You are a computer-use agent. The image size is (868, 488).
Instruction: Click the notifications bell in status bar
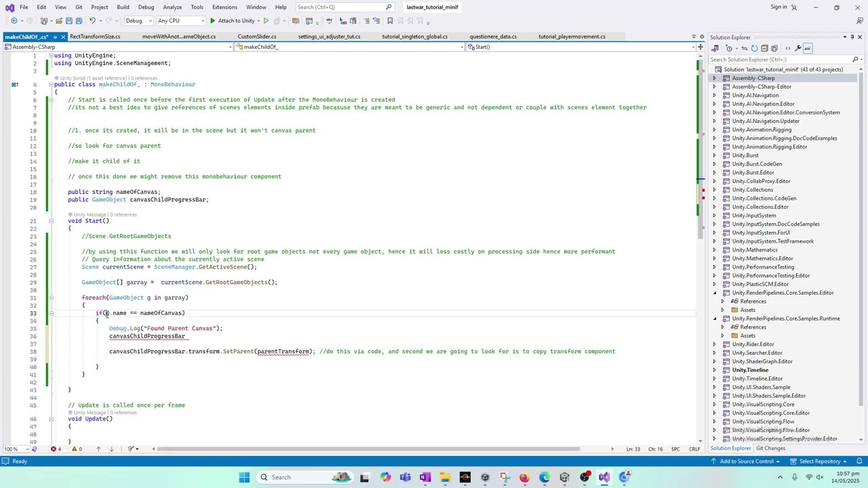tap(859, 462)
